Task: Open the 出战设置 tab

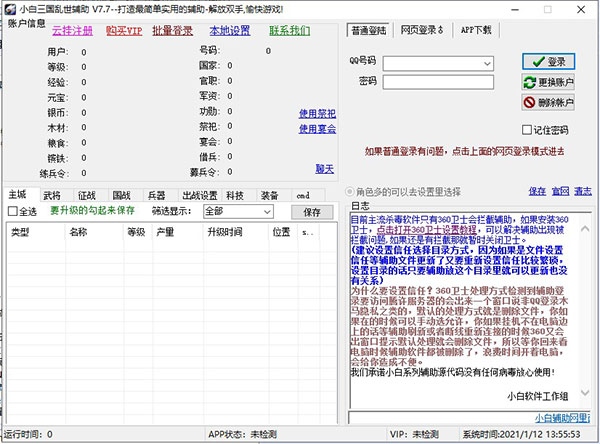Action: [x=199, y=196]
